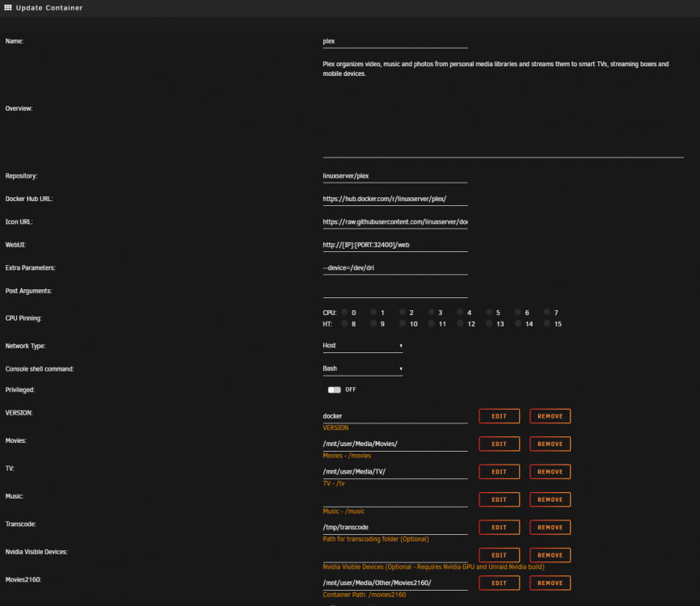
Task: Remove the Movies path mapping
Action: point(550,444)
